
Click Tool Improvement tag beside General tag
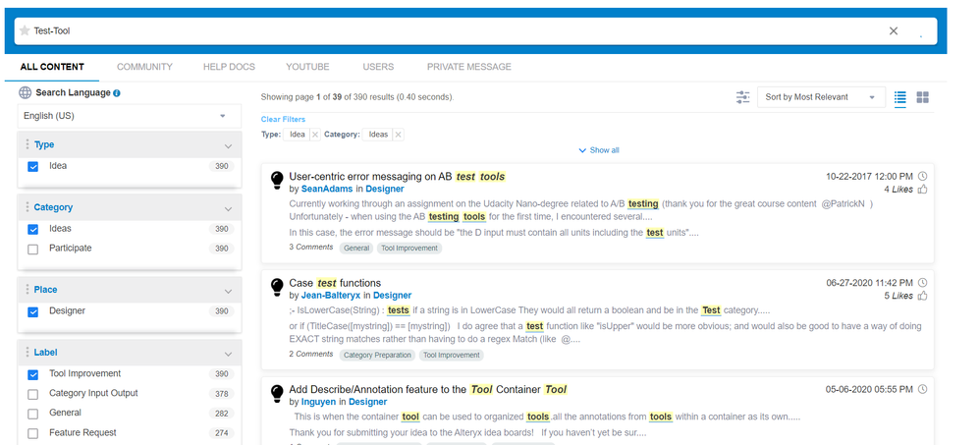[409, 249]
